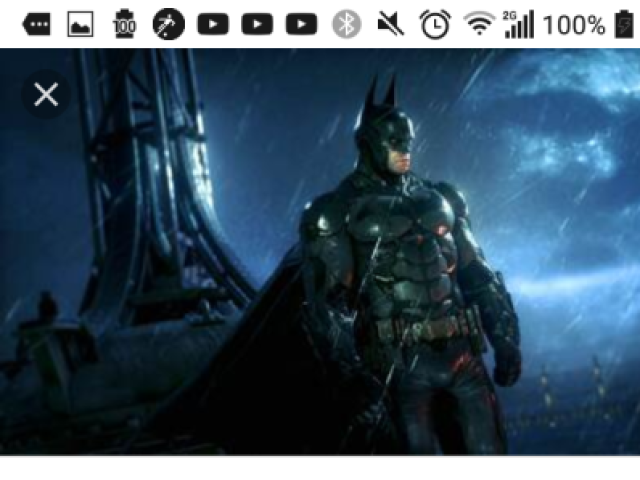Tap the Wi-Fi signal status icon
The image size is (640, 480).
click(480, 24)
